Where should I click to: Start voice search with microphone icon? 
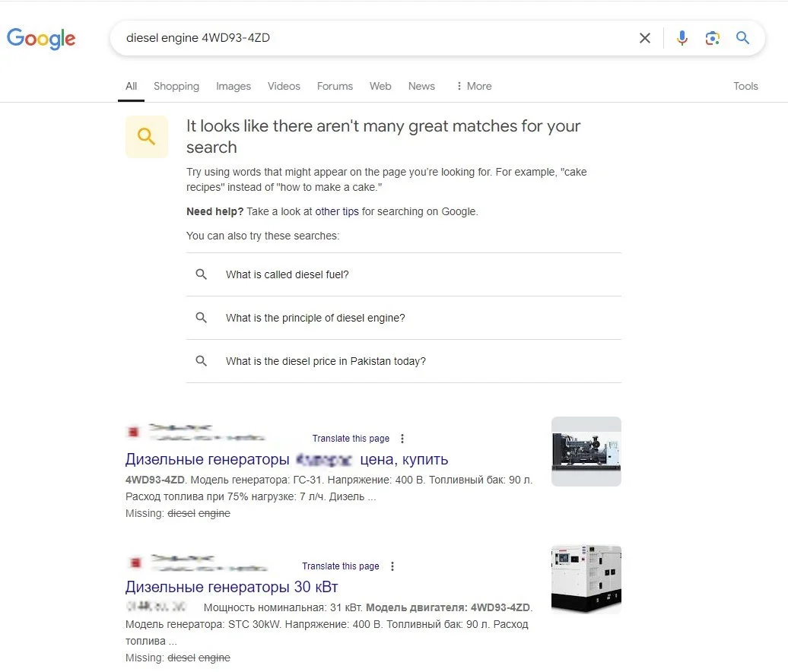(x=682, y=38)
